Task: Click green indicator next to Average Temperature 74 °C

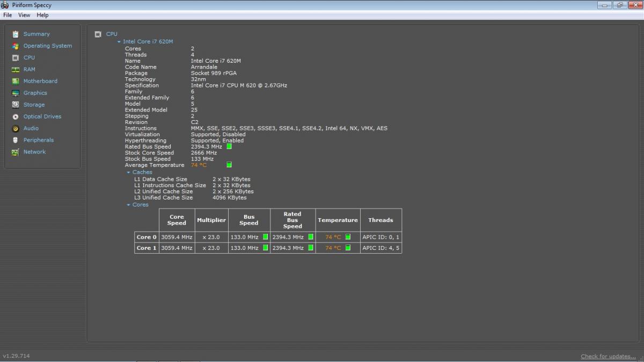Action: coord(229,165)
